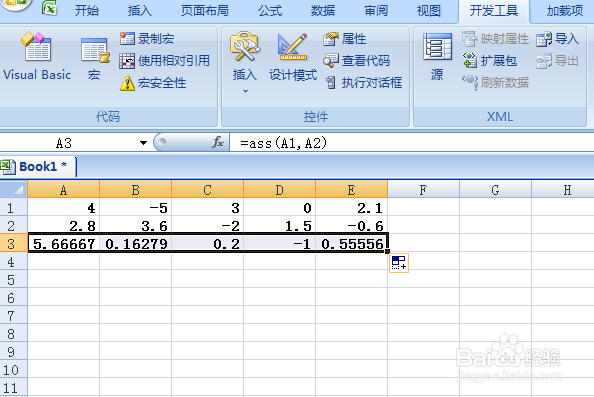Select the 开发工具 ribbon tab
The image size is (594, 397).
[494, 11]
